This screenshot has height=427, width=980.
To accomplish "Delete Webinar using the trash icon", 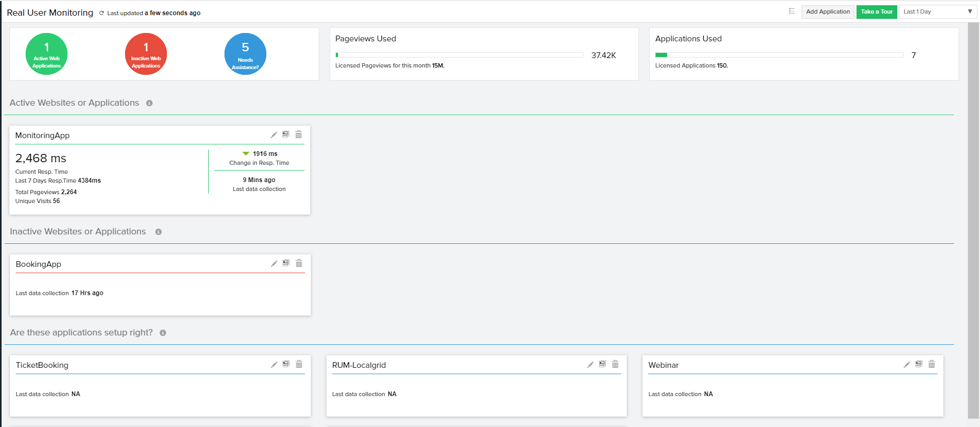I will [x=932, y=364].
